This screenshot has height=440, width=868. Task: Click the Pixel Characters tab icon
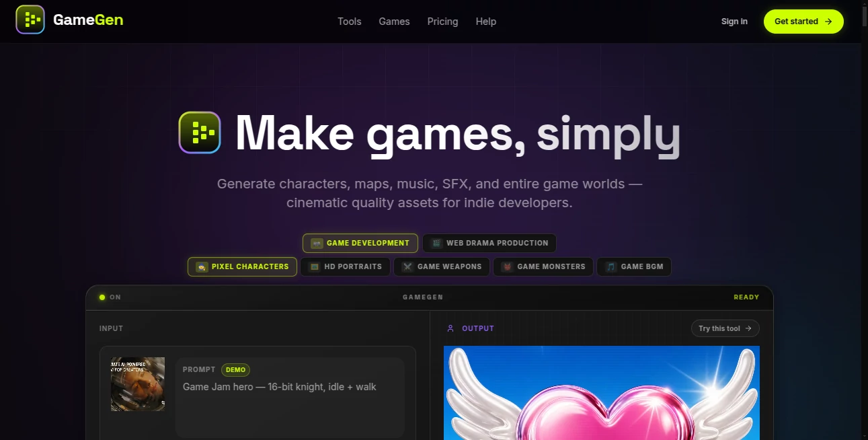pyautogui.click(x=202, y=266)
